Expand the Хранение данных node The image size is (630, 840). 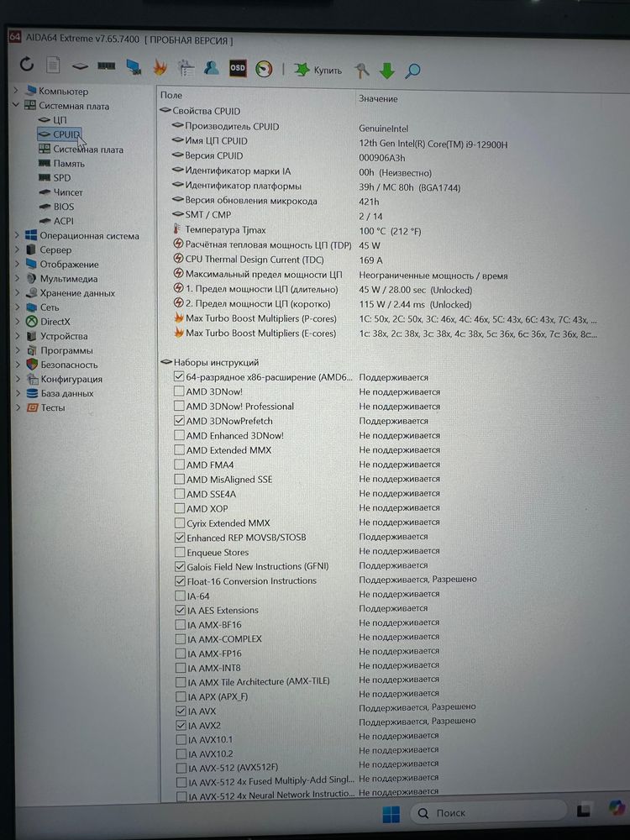(17, 293)
